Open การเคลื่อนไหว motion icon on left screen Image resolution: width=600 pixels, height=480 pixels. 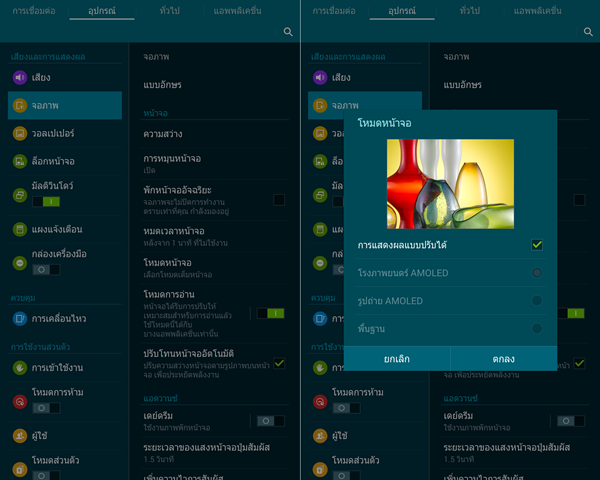20,319
